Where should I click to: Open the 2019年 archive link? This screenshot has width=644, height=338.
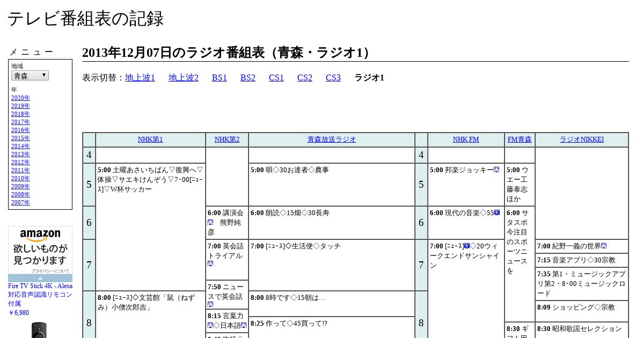(x=20, y=106)
